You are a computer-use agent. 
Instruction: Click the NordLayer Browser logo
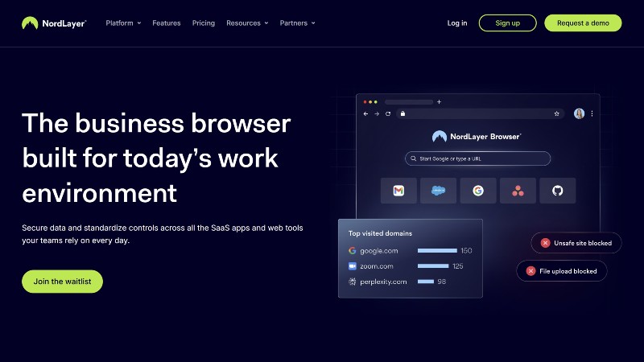pyautogui.click(x=477, y=136)
